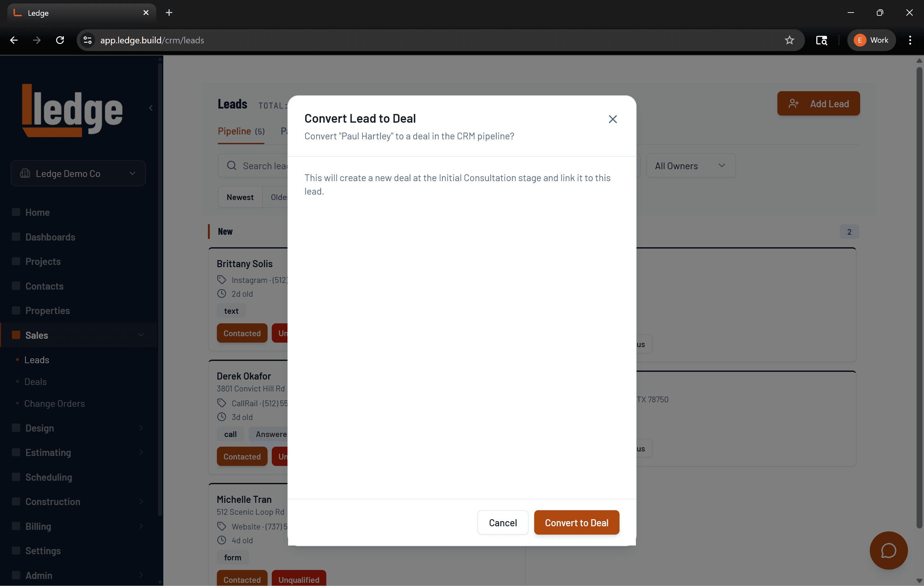924x586 pixels.
Task: Go to Home in the sidebar
Action: point(37,212)
